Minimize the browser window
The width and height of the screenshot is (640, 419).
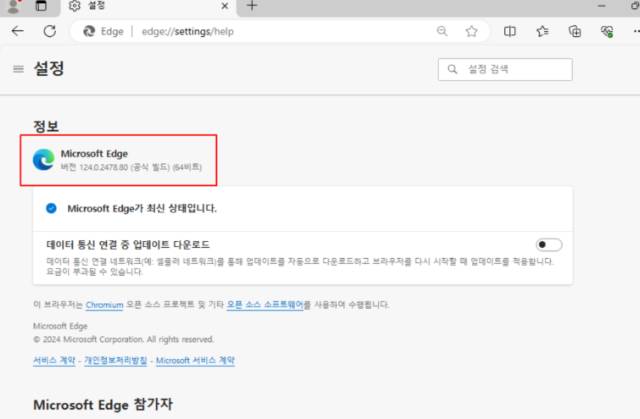click(601, 6)
